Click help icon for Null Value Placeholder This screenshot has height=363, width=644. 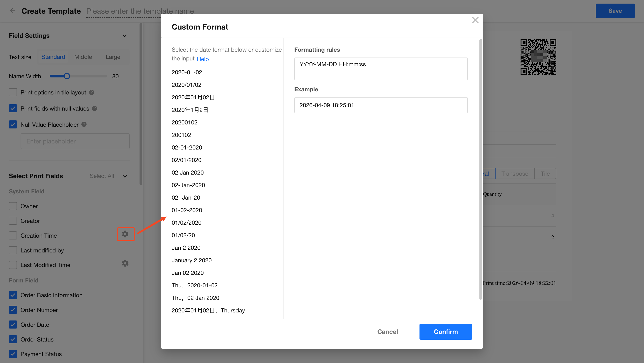click(x=84, y=124)
